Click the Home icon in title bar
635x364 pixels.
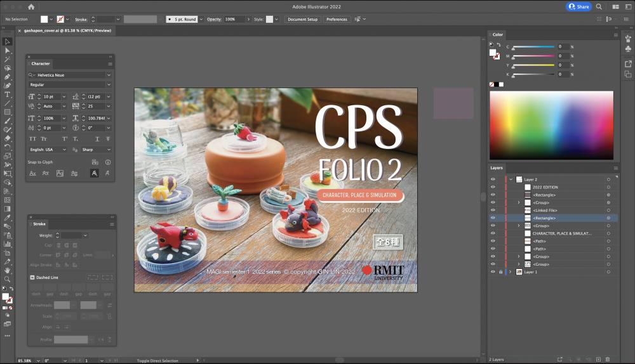[31, 7]
